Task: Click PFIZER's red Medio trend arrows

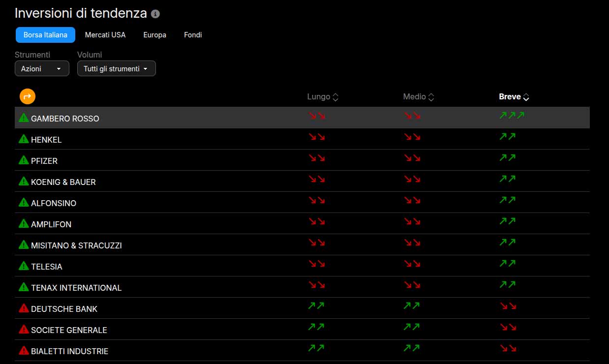Action: click(x=412, y=158)
